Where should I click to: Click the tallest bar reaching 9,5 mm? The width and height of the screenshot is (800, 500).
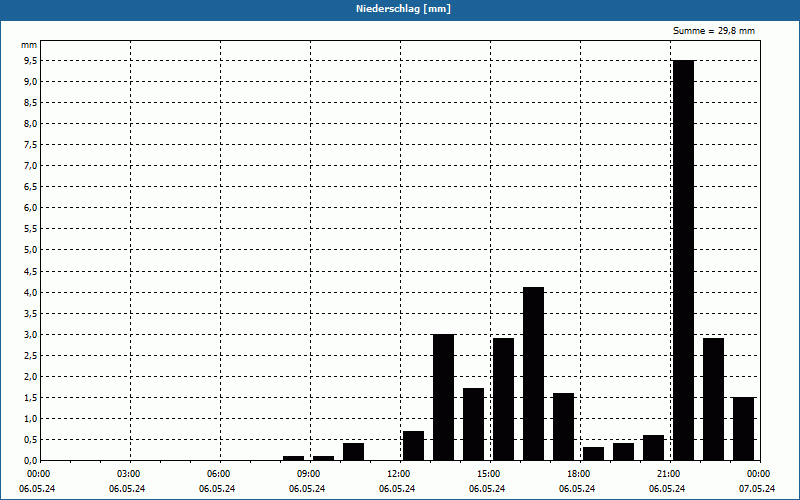point(684,260)
